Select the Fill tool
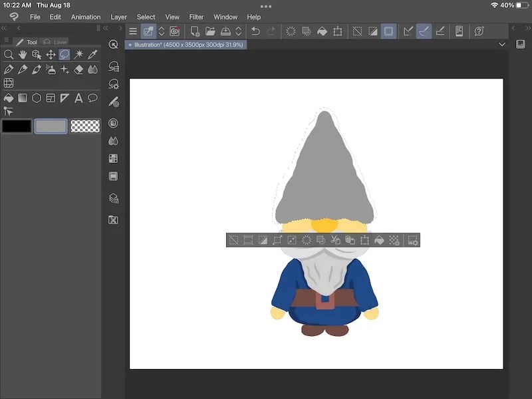This screenshot has width=532, height=399. click(9, 98)
